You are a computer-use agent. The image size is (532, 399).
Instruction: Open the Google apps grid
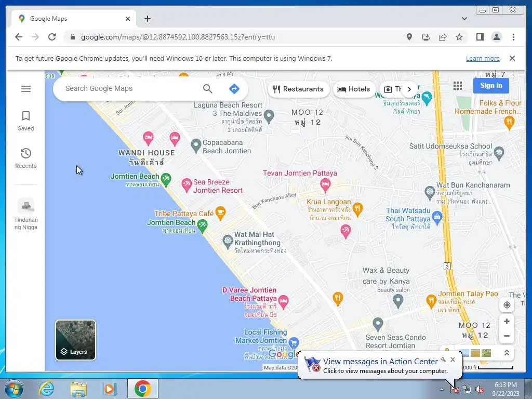pos(458,86)
